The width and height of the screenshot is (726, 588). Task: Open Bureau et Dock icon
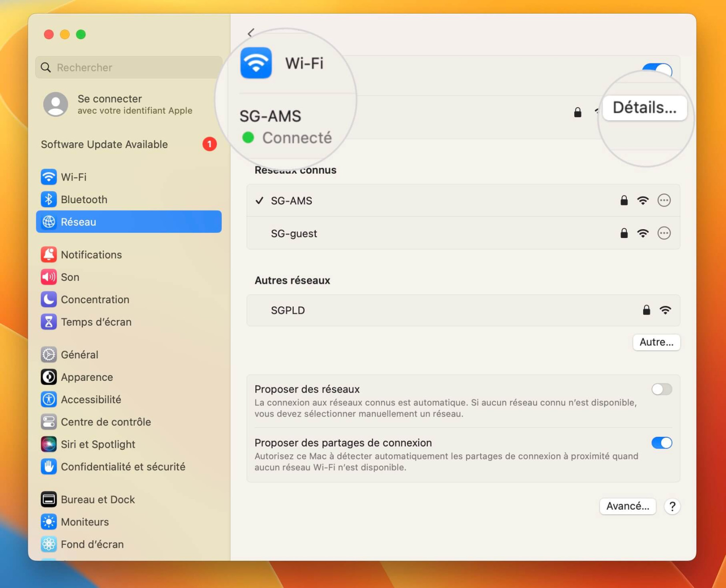coord(49,499)
